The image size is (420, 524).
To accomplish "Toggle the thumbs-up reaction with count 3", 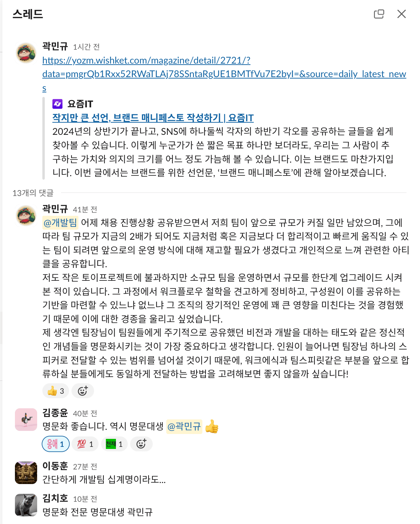I will pyautogui.click(x=56, y=391).
